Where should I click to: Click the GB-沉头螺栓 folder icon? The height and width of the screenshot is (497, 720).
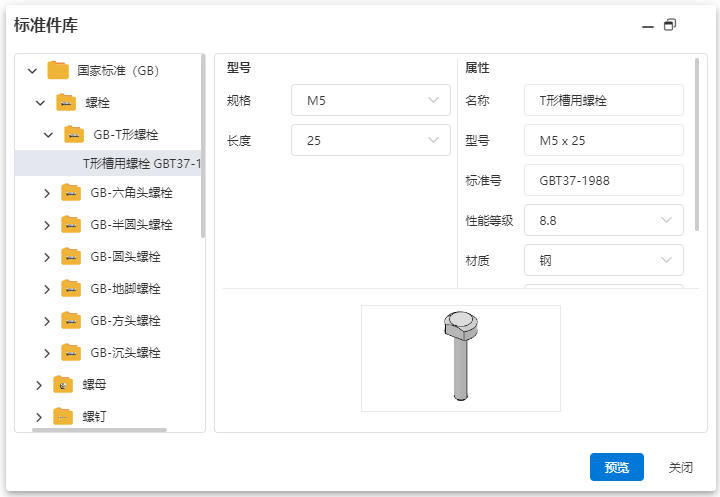71,353
